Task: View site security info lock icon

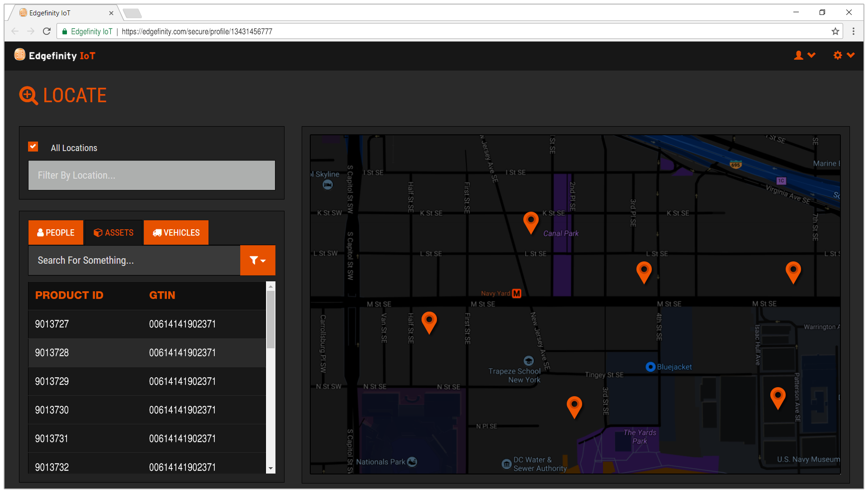Action: (65, 32)
